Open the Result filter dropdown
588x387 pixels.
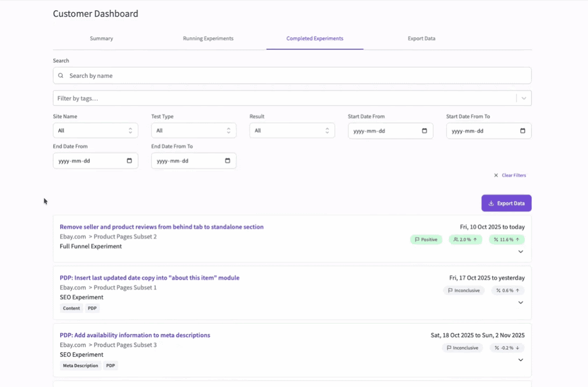pos(292,131)
